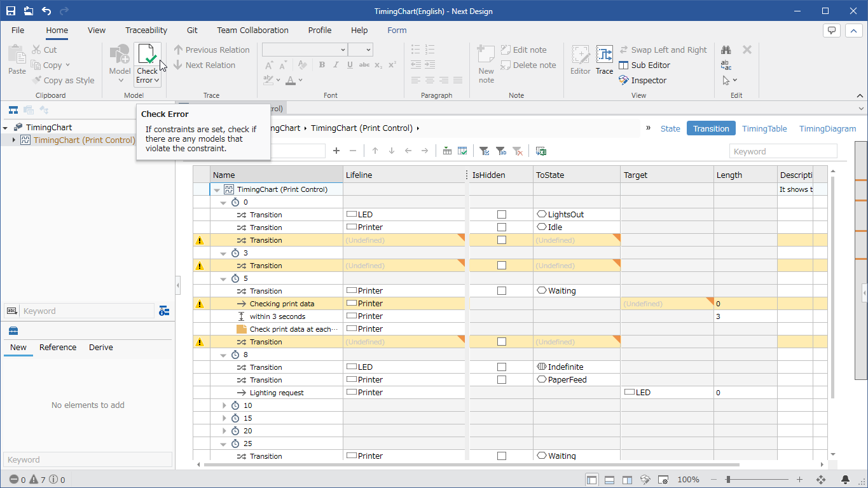Save the project with the floppy icon
The image size is (868, 488).
tap(11, 11)
